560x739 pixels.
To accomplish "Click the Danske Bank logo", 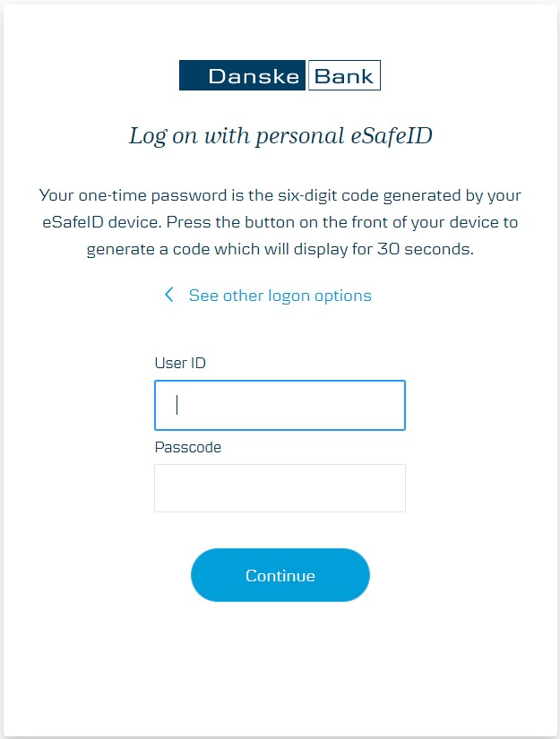I will click(x=280, y=75).
